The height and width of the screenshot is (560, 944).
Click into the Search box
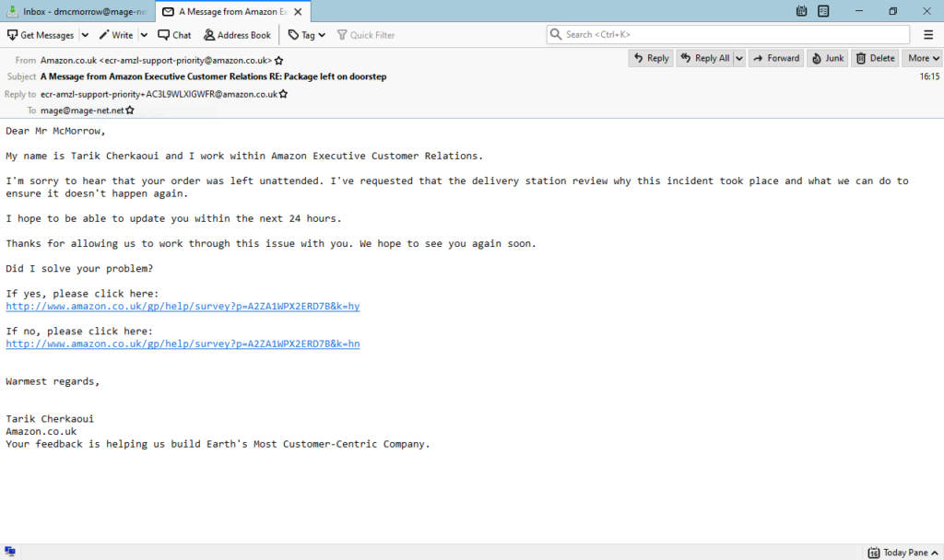pyautogui.click(x=728, y=35)
